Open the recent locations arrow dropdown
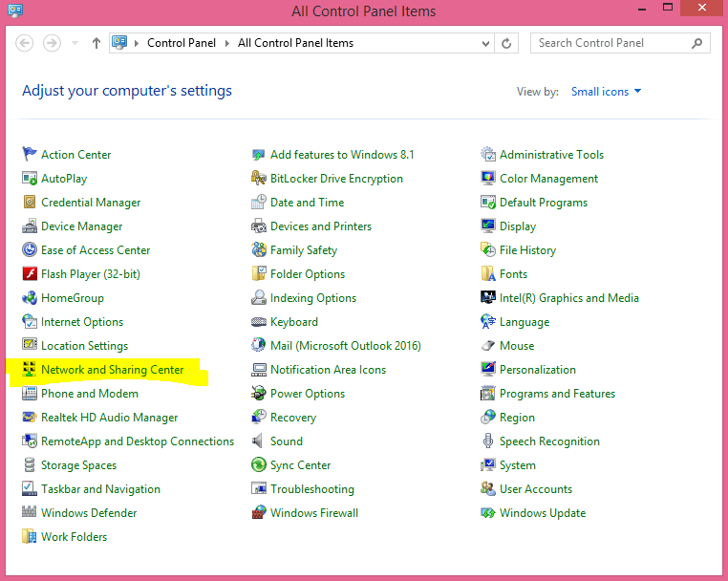Screen dimensions: 728x581 75,43
